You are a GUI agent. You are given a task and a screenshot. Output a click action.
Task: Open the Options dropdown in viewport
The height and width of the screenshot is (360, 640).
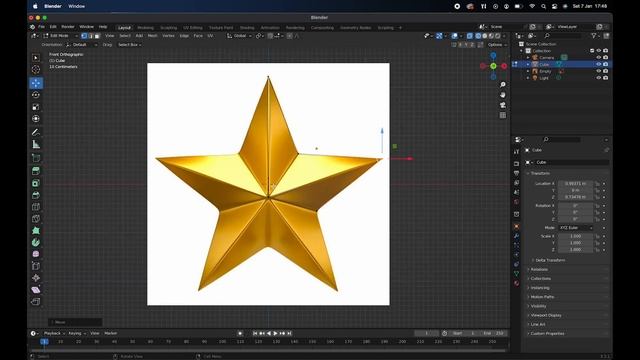click(x=497, y=45)
